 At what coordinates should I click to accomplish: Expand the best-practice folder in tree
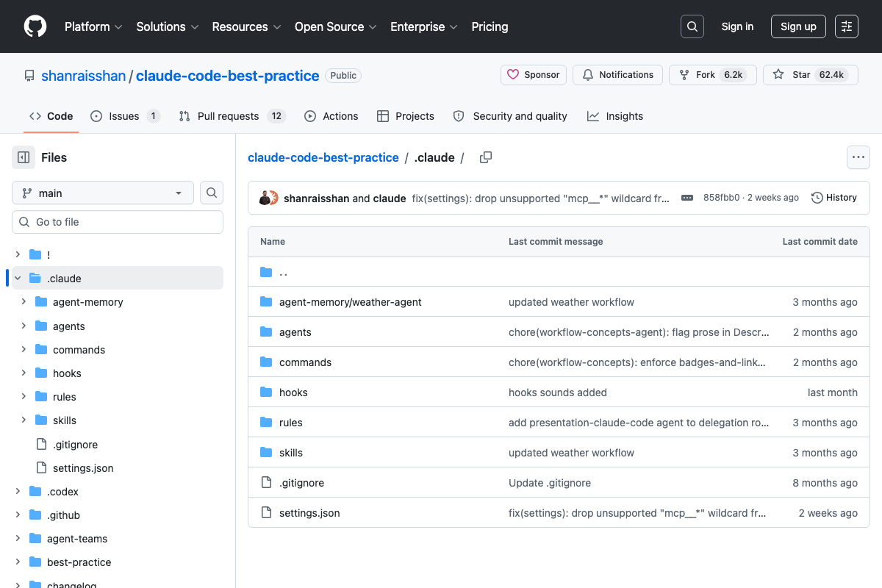[x=18, y=562]
